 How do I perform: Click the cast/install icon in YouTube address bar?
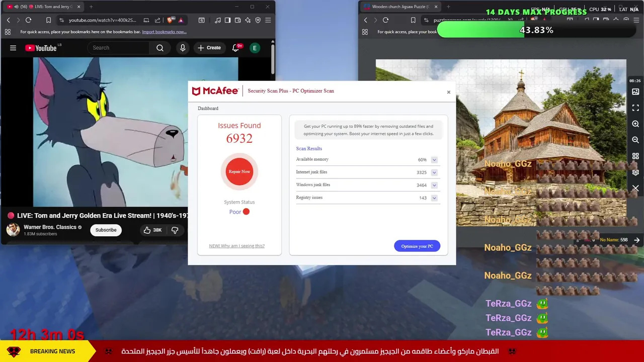point(146,20)
